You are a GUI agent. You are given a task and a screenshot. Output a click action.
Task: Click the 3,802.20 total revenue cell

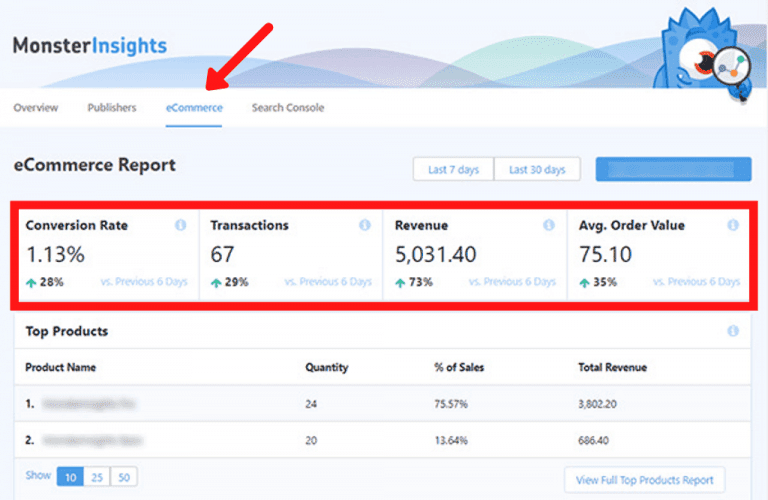[x=597, y=404]
